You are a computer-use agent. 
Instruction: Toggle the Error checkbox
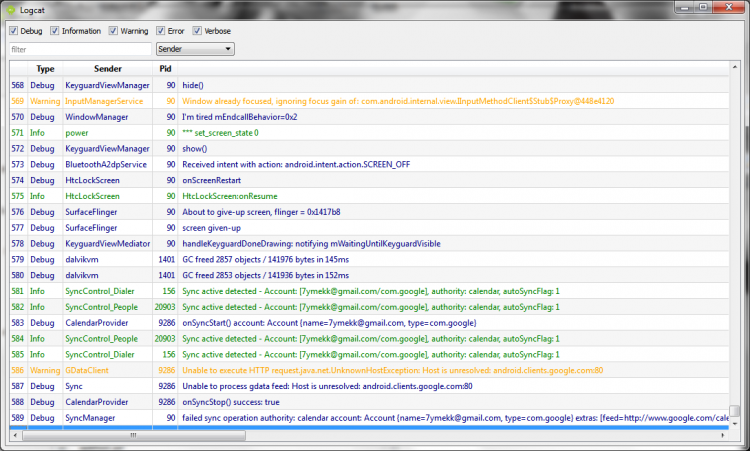(x=161, y=31)
